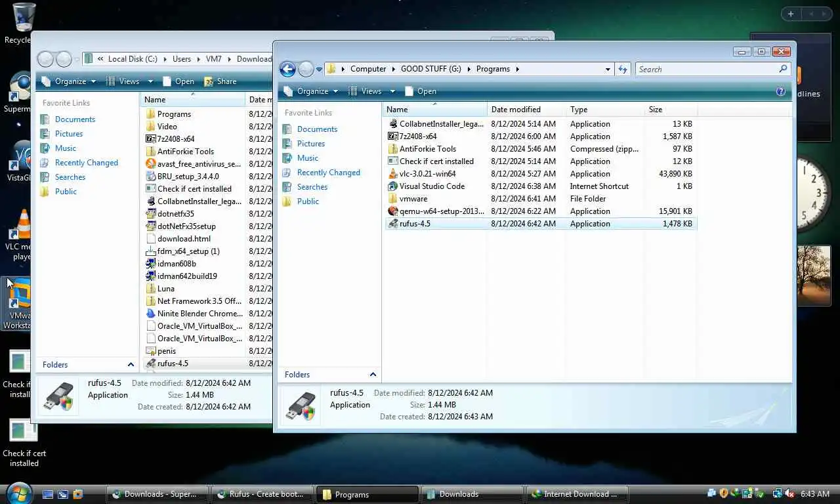Click the Help question mark icon
Image resolution: width=840 pixels, height=504 pixels.
(x=780, y=91)
